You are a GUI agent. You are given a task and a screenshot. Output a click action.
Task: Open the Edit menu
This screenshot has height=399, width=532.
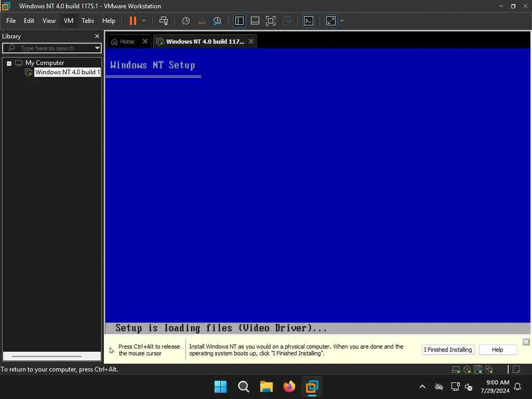29,21
